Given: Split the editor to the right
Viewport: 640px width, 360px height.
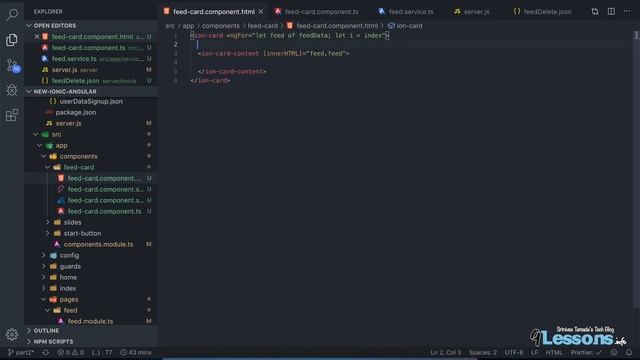Looking at the screenshot, I should pos(611,11).
